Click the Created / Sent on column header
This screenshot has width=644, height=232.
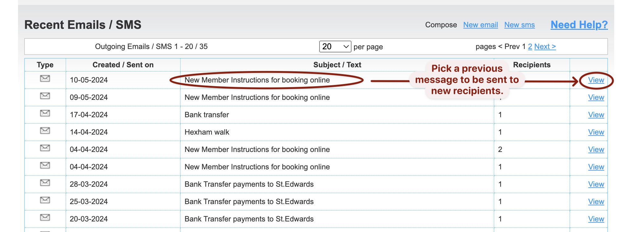click(123, 65)
